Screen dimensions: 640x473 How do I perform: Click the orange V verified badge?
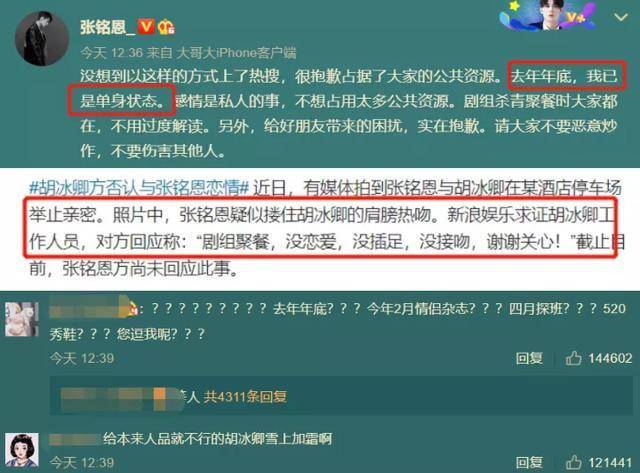click(146, 27)
